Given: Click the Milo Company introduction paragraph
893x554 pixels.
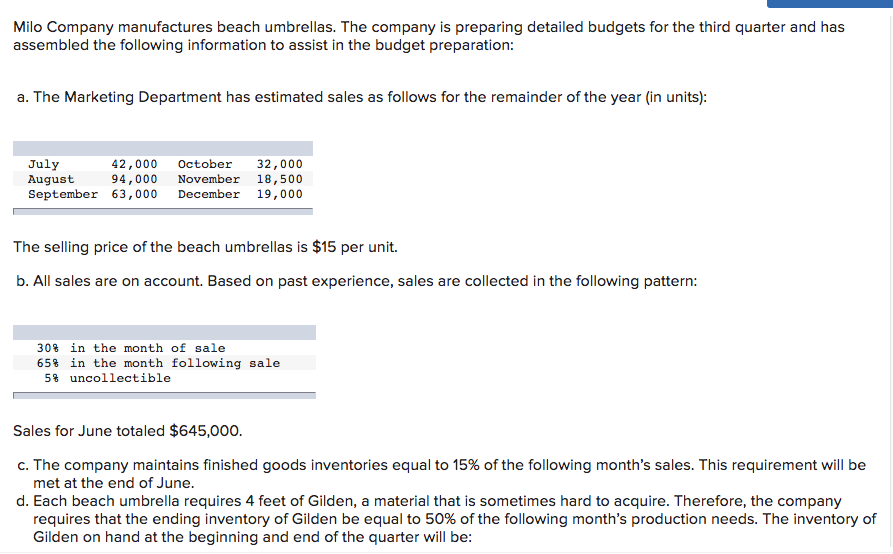Looking at the screenshot, I should pos(429,36).
